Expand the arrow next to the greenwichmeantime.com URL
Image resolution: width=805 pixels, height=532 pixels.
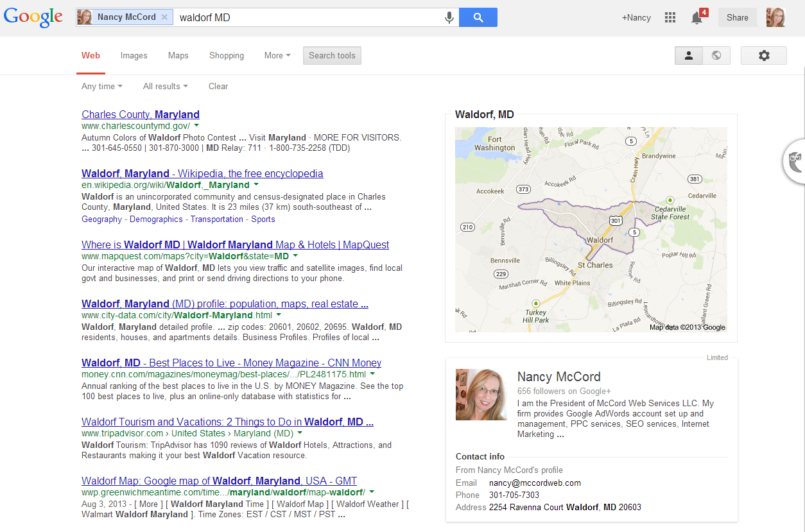pos(372,492)
